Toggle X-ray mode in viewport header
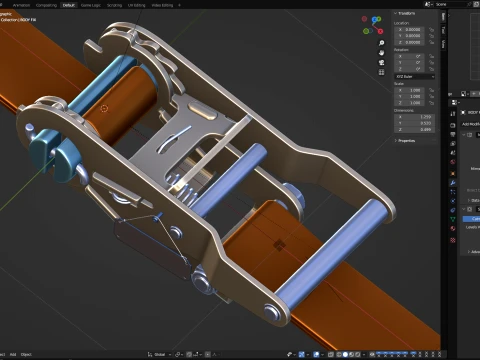Image resolution: width=480 pixels, height=360 pixels. [x=331, y=354]
